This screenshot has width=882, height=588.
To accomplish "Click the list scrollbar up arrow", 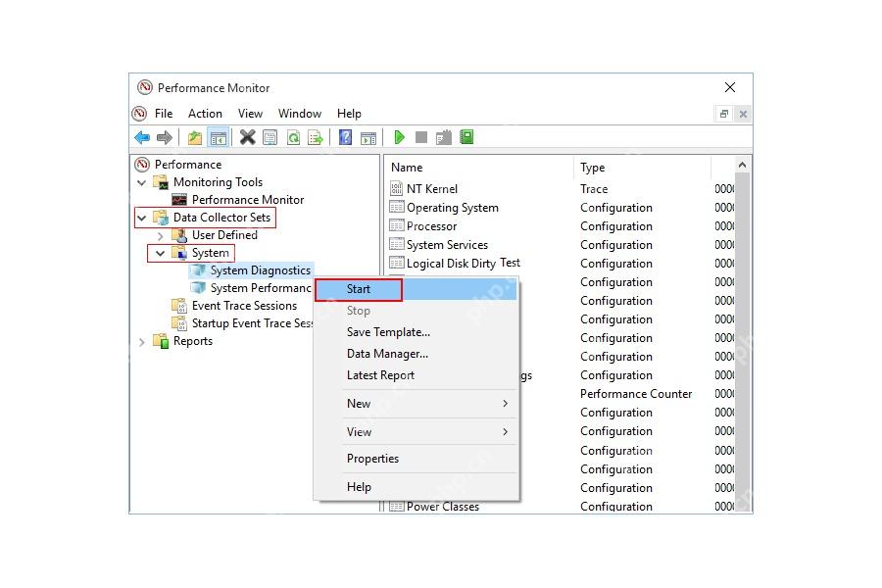I will 742,165.
